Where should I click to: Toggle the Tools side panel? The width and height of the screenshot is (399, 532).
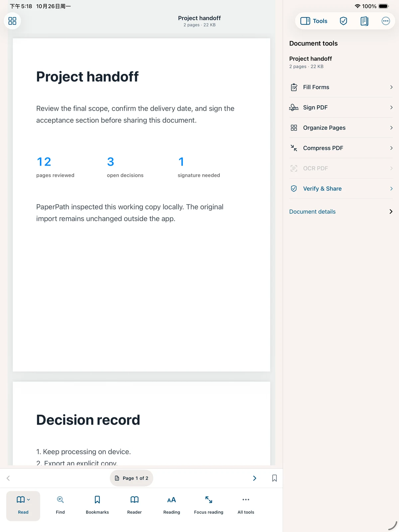[x=314, y=21]
